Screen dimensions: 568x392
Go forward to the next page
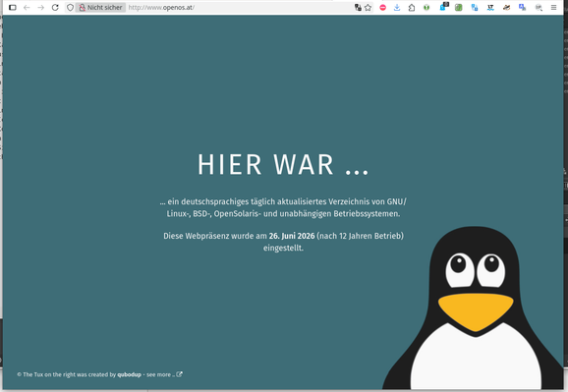(x=40, y=7)
